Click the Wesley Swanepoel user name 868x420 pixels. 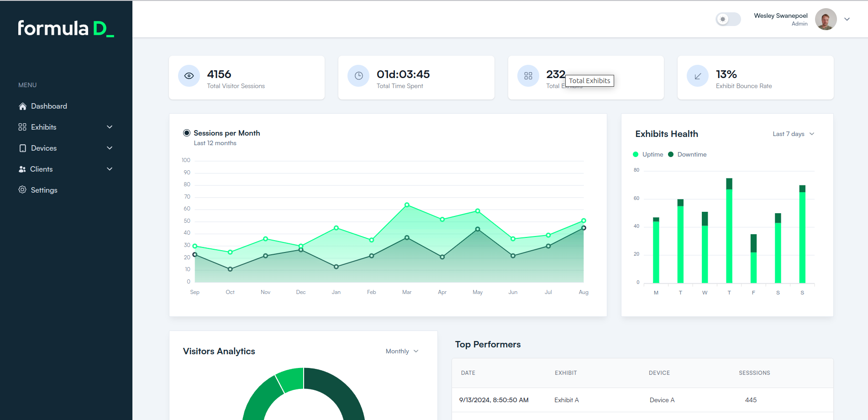pos(781,16)
